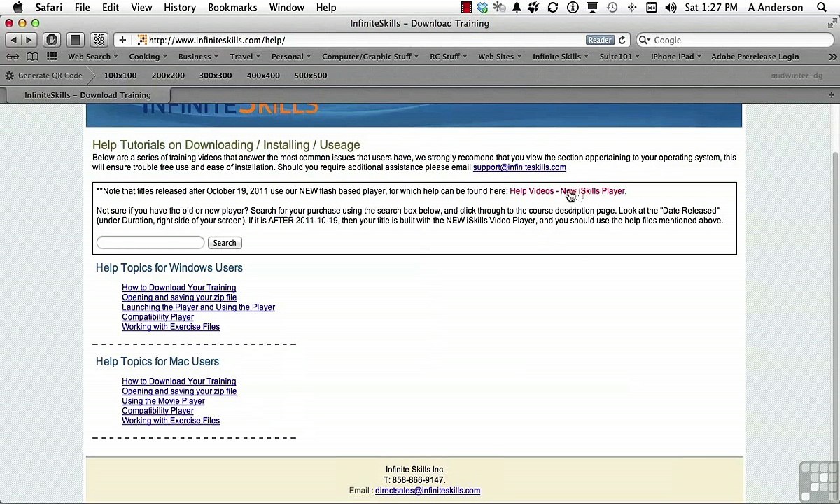Open Reading List glasses icon
840x504 pixels.
tap(13, 57)
